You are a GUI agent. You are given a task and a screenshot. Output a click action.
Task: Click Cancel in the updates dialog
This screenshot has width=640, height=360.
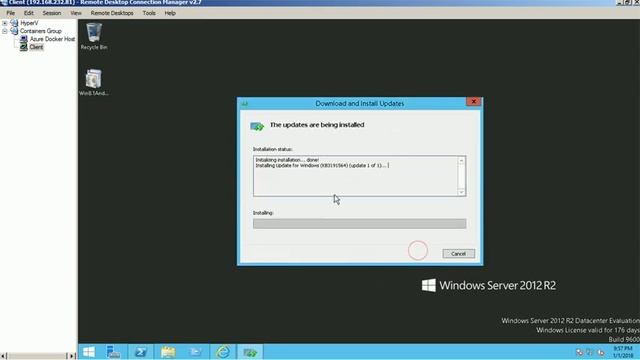pos(458,253)
